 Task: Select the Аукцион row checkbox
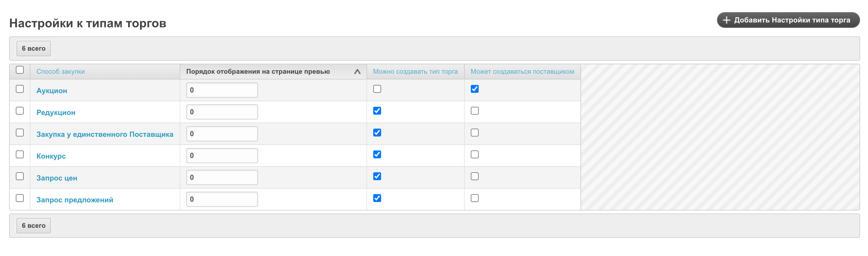point(20,89)
